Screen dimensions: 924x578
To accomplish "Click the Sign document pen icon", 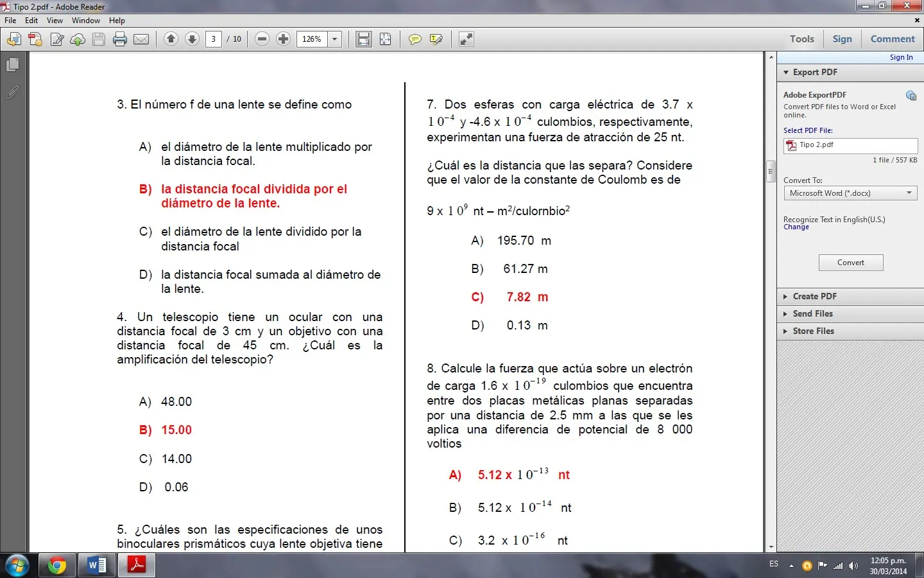I will (x=56, y=39).
